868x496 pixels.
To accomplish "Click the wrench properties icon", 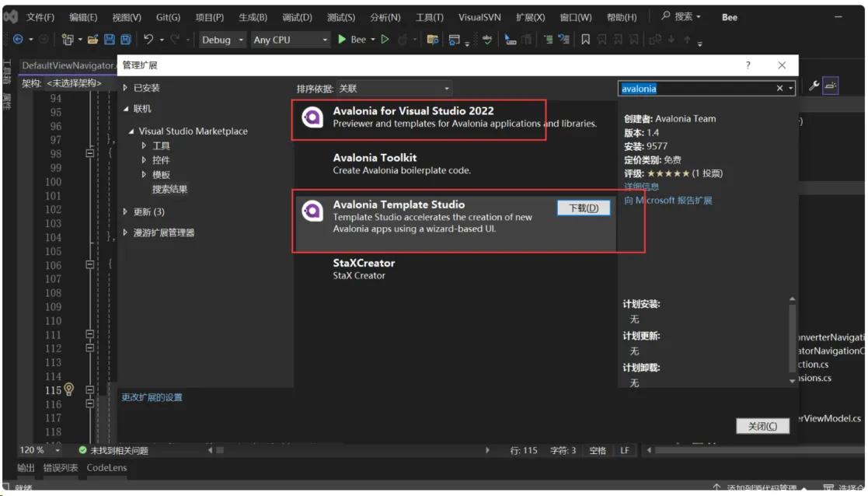I will coord(814,87).
